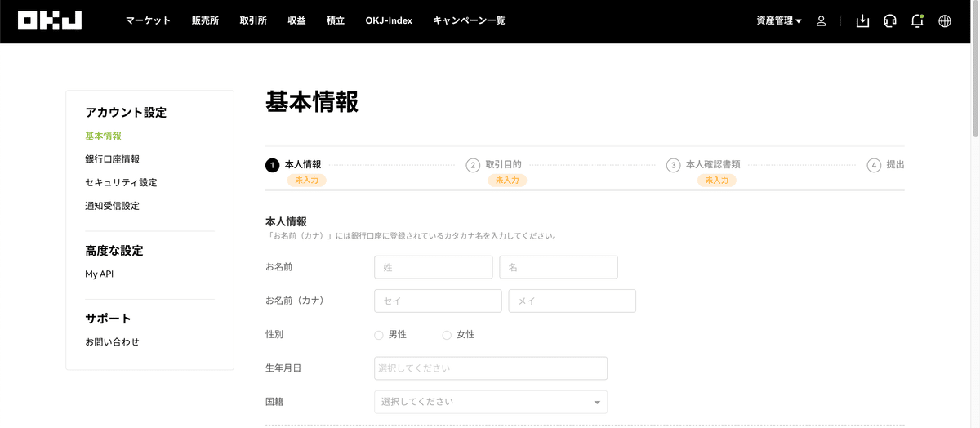
Task: Open キャンペーン一覧 menu
Action: 469,20
